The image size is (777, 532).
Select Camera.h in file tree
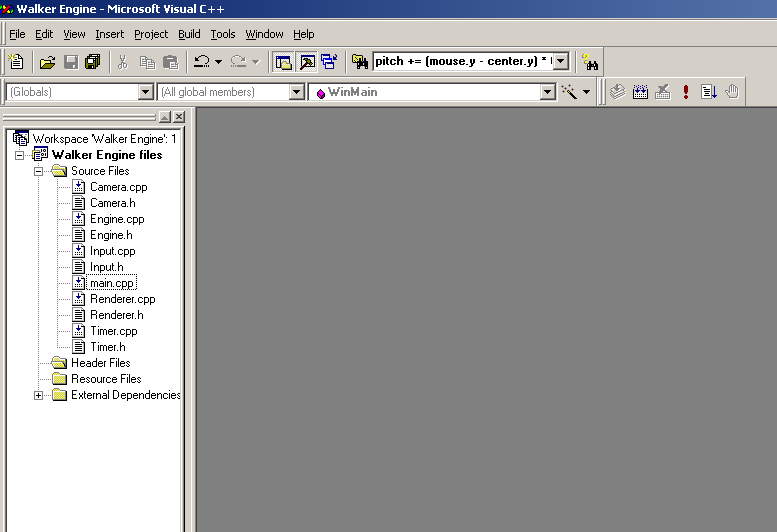[x=112, y=203]
